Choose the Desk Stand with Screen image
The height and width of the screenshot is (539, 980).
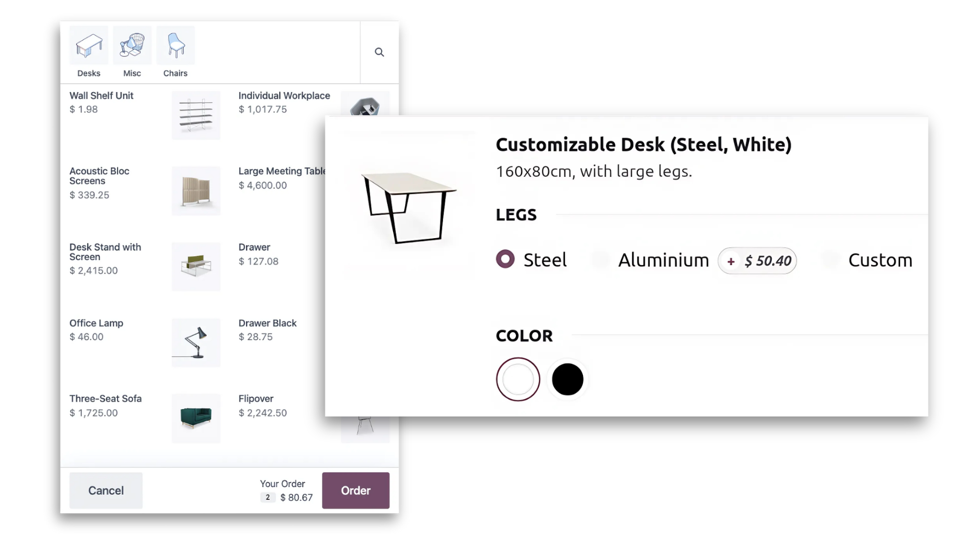(196, 266)
